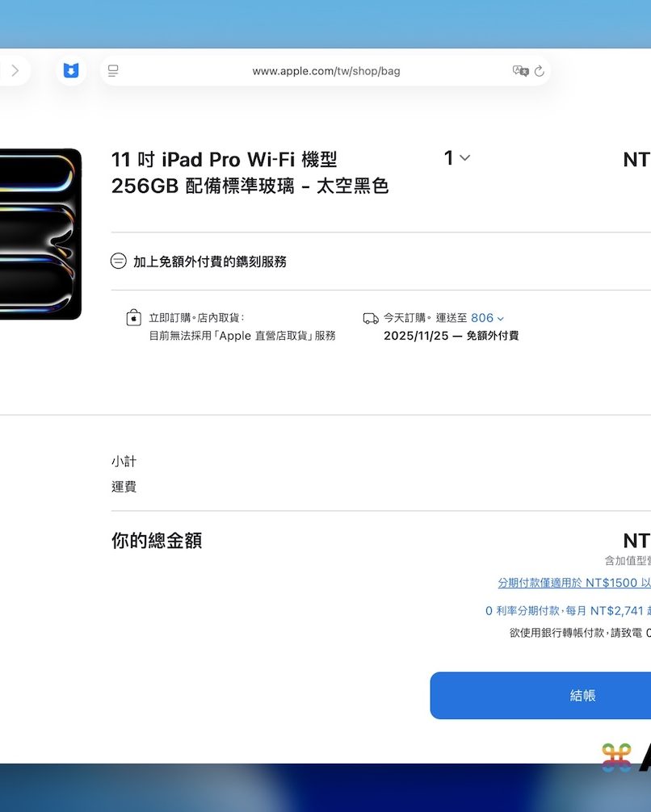Click the iPad Pro product thumbnail
This screenshot has width=651, height=812.
[x=40, y=234]
